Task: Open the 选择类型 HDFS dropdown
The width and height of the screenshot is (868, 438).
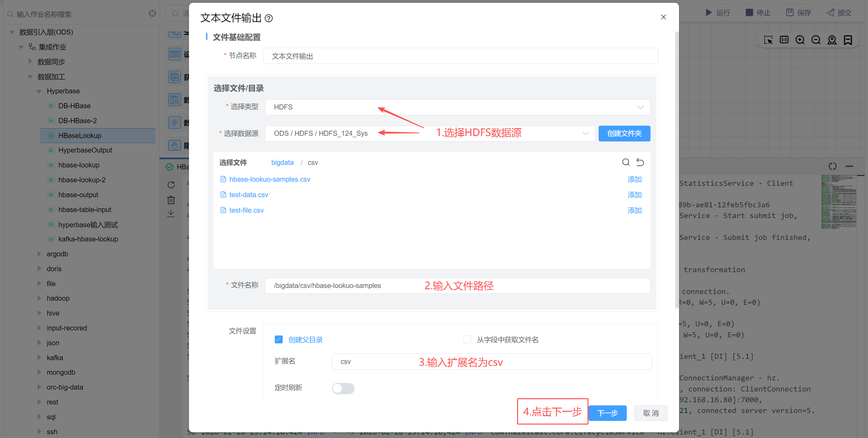Action: pyautogui.click(x=457, y=107)
